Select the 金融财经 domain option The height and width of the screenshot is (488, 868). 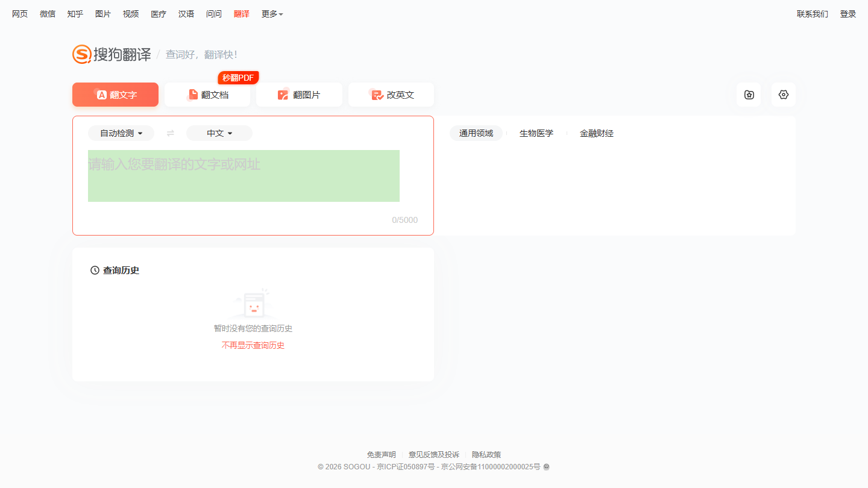(597, 133)
